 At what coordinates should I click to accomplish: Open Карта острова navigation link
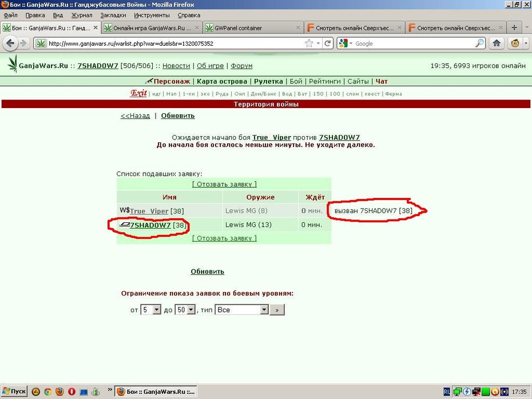222,81
